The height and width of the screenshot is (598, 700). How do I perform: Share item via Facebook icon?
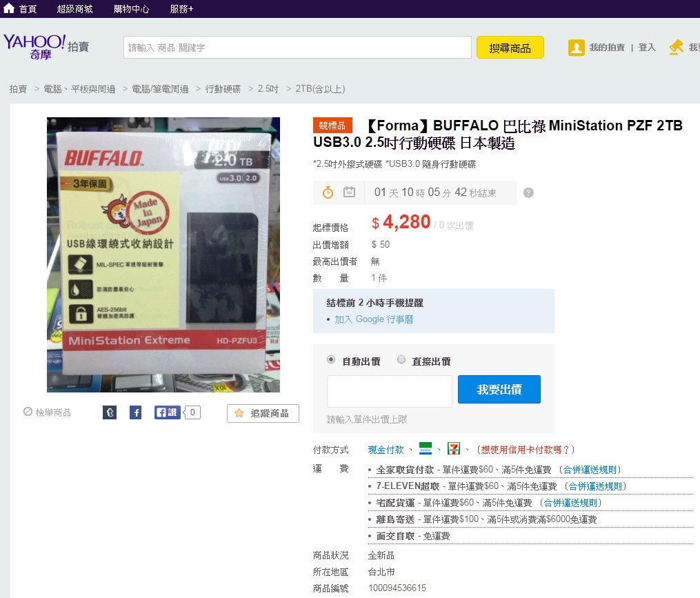(136, 412)
